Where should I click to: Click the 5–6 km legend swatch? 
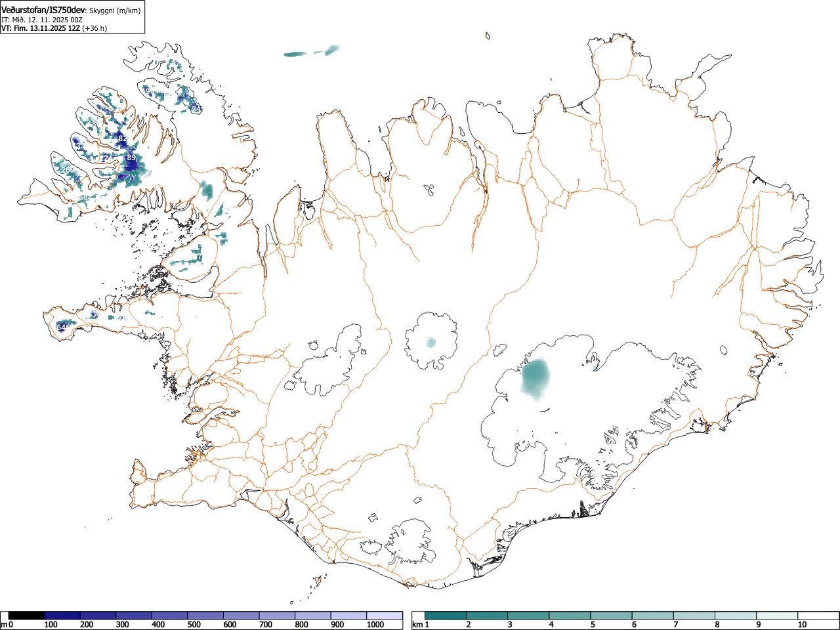point(611,616)
